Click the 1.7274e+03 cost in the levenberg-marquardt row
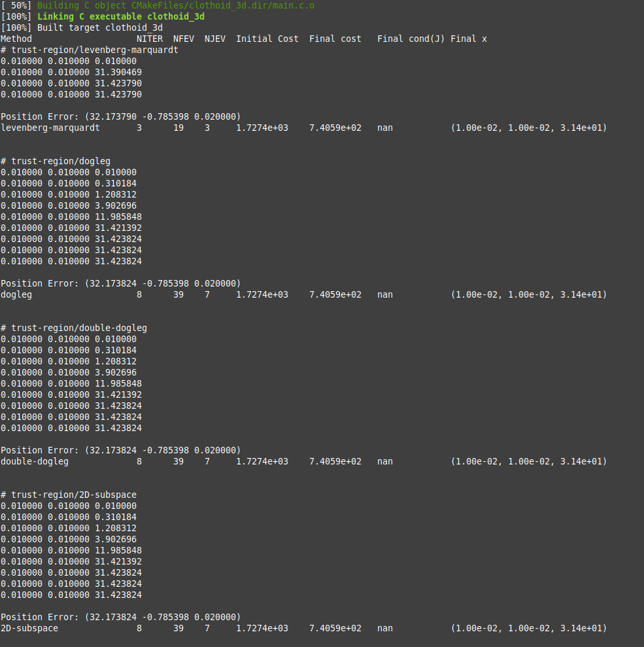 pyautogui.click(x=262, y=128)
